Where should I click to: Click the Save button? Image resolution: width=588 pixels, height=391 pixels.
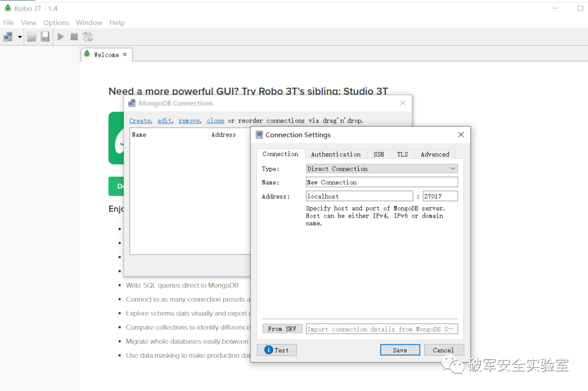pyautogui.click(x=400, y=350)
